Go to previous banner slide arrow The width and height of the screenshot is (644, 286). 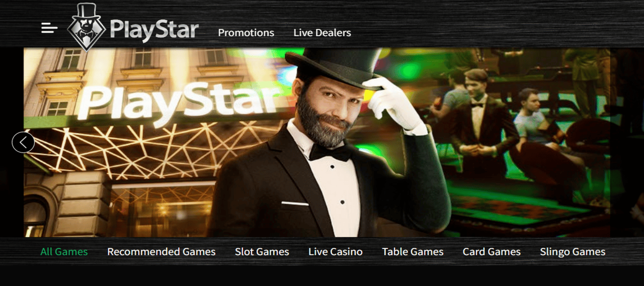(x=23, y=142)
